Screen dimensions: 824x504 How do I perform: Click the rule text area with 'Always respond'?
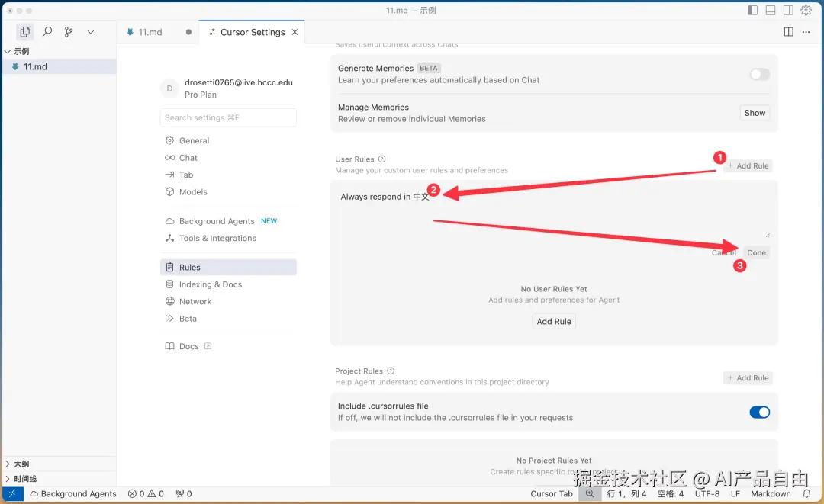click(x=554, y=212)
